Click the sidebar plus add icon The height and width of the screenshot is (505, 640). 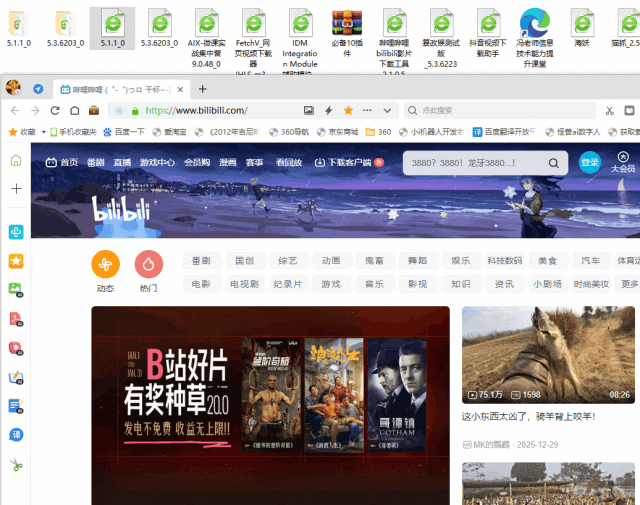point(16,189)
